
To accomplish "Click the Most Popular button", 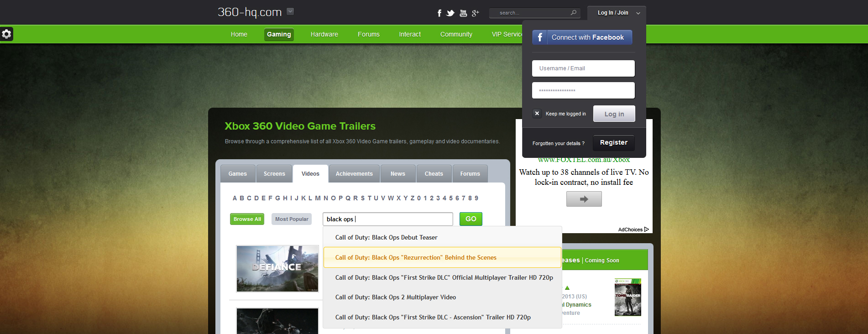I will pyautogui.click(x=292, y=219).
